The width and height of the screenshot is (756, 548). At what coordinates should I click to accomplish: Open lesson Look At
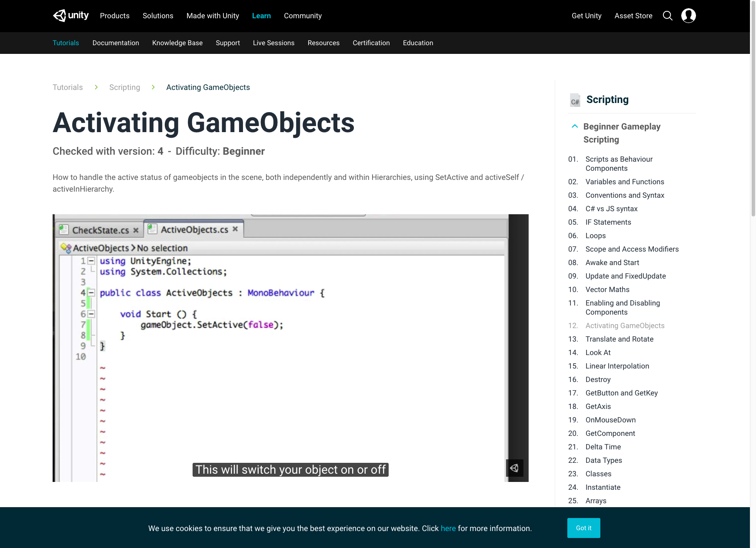(x=598, y=352)
